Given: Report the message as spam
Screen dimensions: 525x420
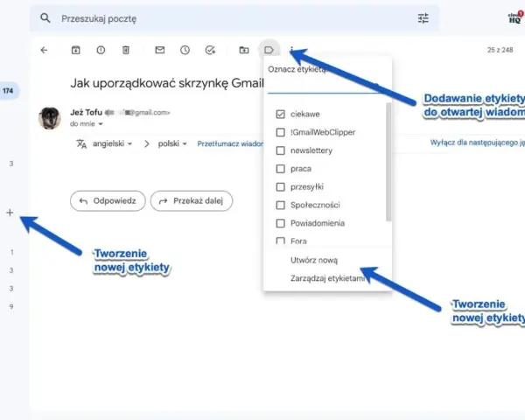Looking at the screenshot, I should 101,50.
